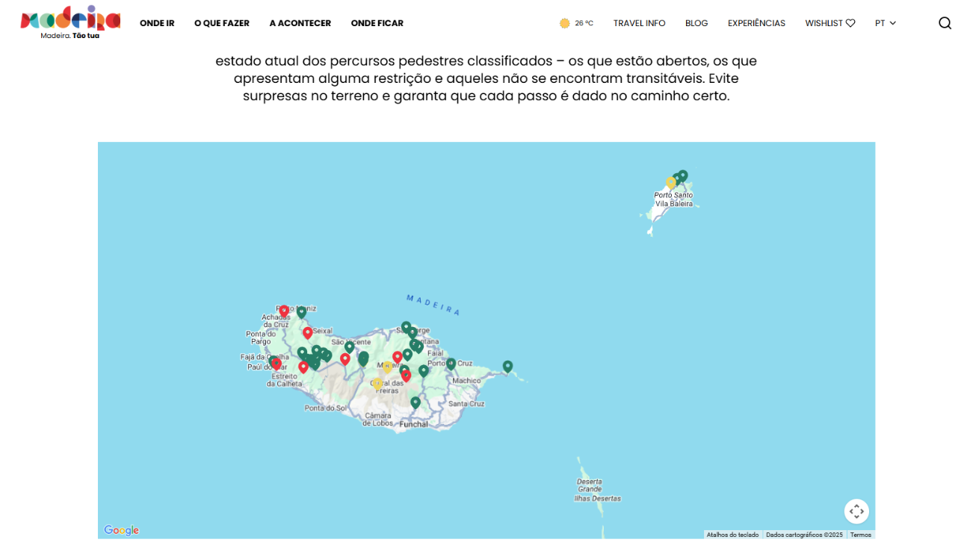Click red marker next to Seixal
The width and height of the screenshot is (967, 560).
pos(307,332)
